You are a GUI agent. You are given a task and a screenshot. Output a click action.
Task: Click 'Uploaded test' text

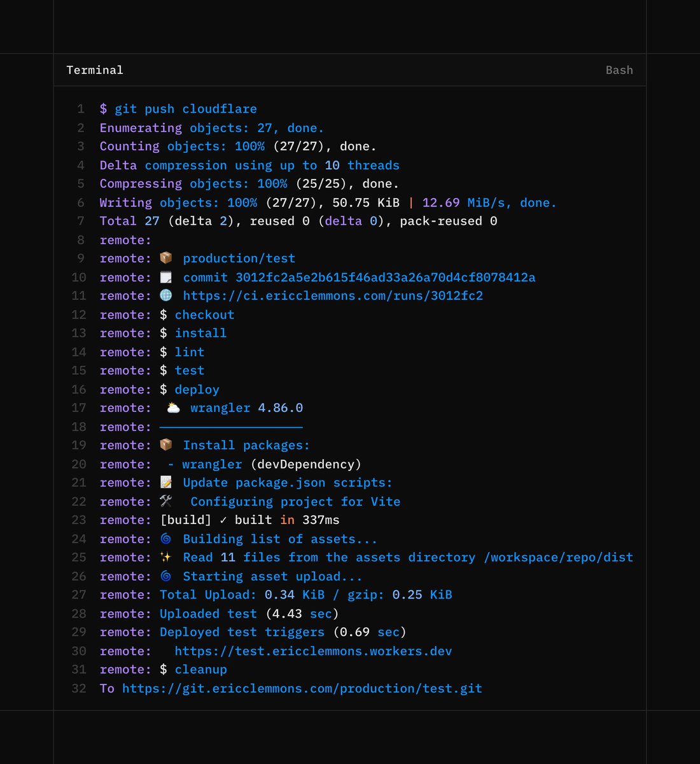[209, 614]
